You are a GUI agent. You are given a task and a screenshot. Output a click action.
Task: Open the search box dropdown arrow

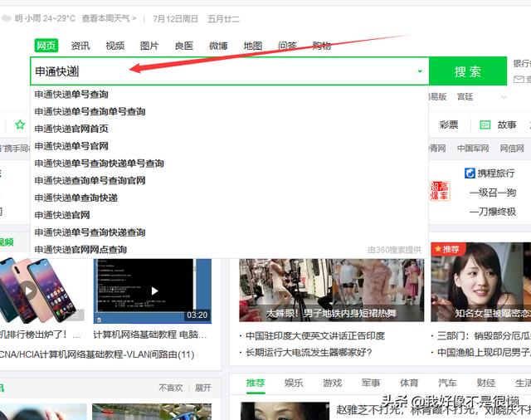pyautogui.click(x=420, y=71)
